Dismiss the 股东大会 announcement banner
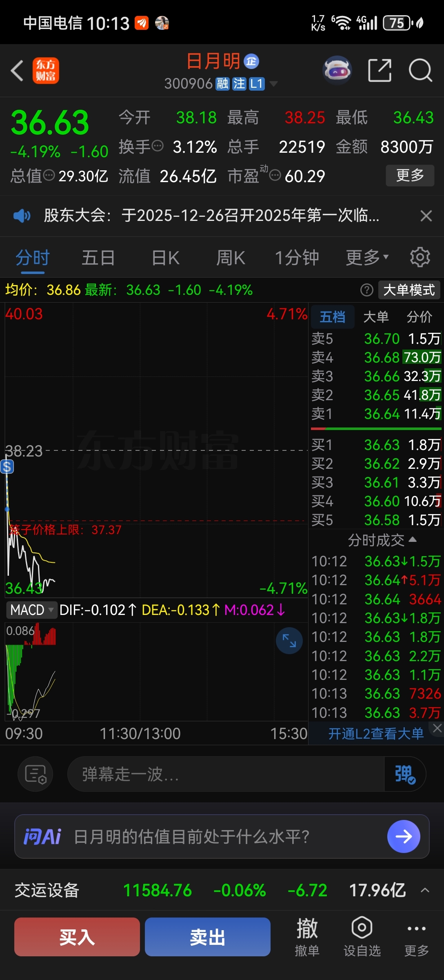 [426, 216]
